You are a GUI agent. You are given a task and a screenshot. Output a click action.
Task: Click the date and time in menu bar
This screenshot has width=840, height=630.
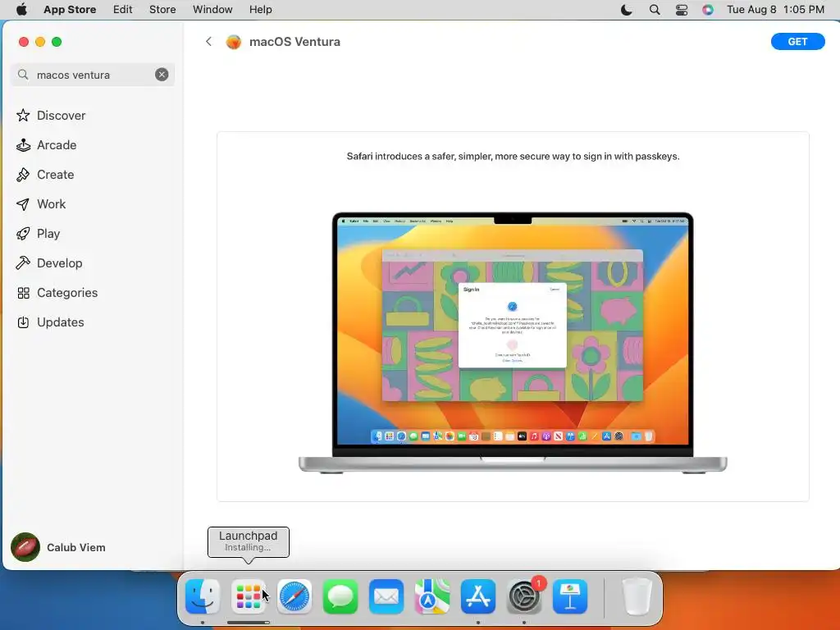tap(775, 10)
